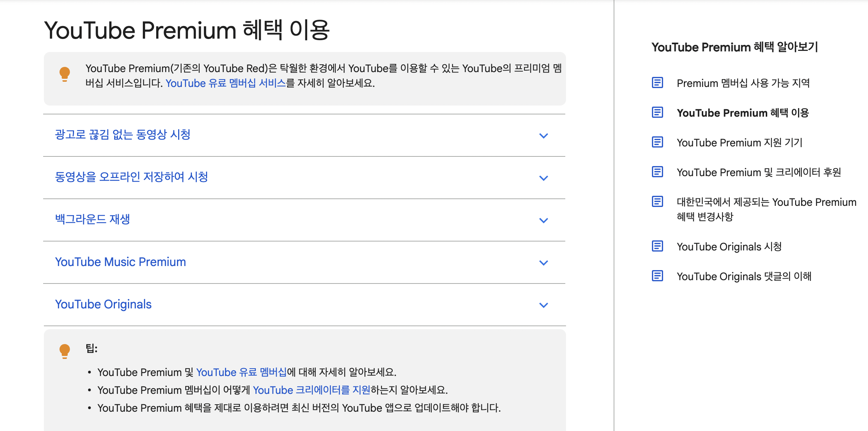The width and height of the screenshot is (868, 431).
Task: Expand chevron for 백그라운드 재생
Action: [543, 220]
